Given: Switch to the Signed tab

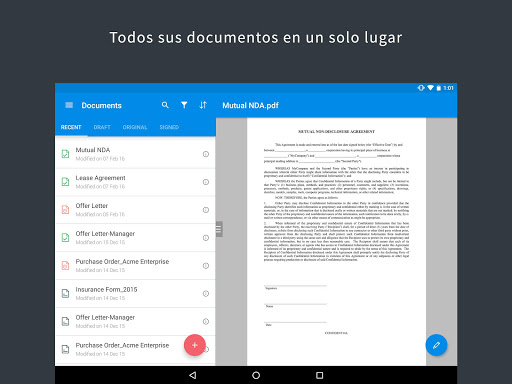Looking at the screenshot, I should [169, 127].
